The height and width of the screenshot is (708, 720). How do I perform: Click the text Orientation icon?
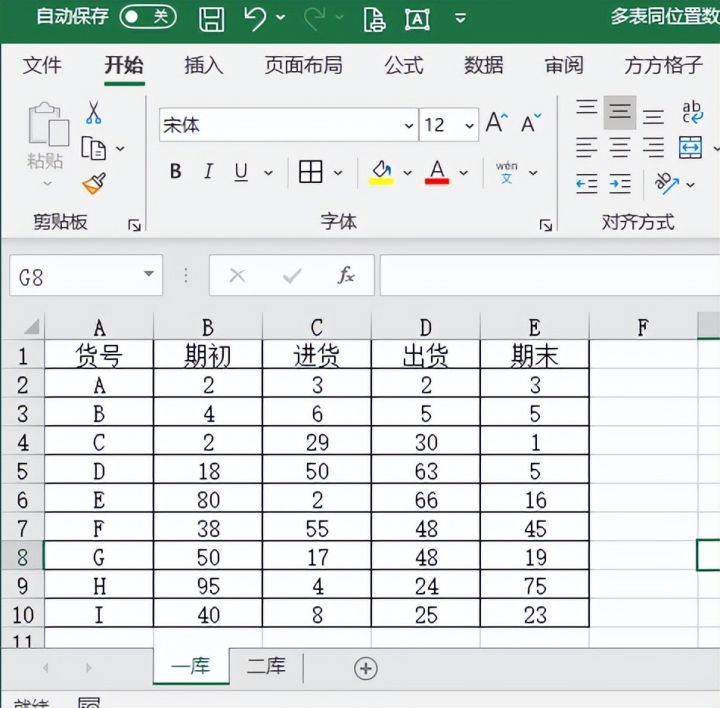click(667, 183)
